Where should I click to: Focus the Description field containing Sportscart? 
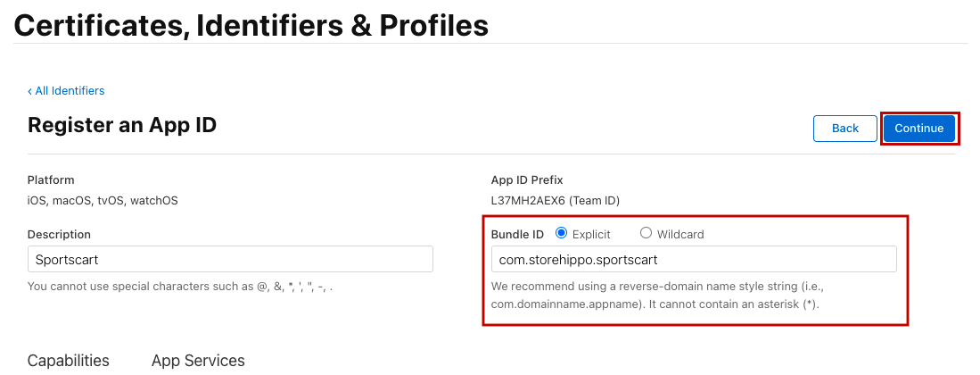[x=230, y=259]
